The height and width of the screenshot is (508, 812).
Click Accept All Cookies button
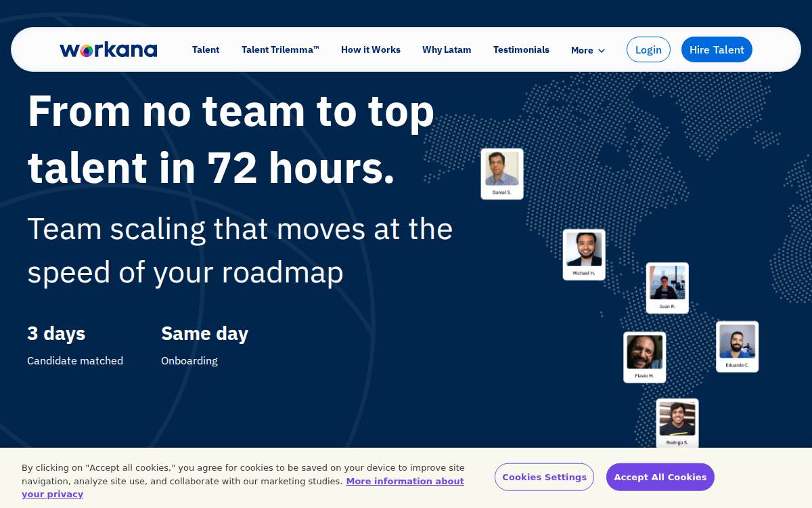point(660,477)
